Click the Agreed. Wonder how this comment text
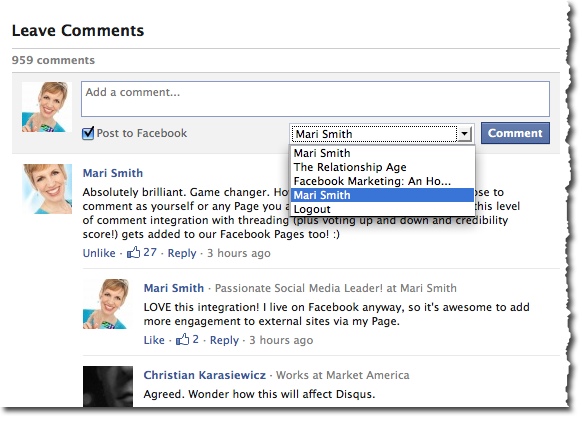 pos(259,394)
